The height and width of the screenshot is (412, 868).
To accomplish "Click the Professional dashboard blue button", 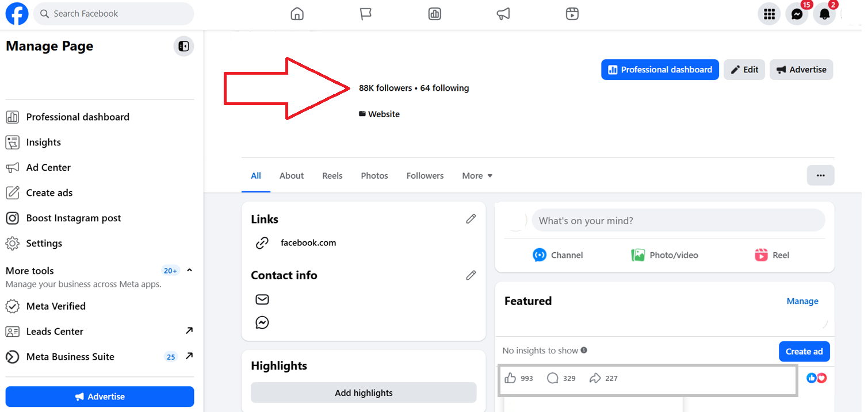I will point(660,70).
